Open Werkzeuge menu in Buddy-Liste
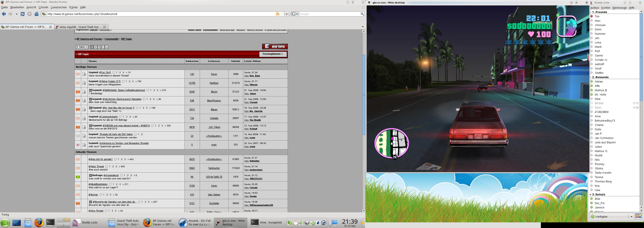 click(619, 8)
